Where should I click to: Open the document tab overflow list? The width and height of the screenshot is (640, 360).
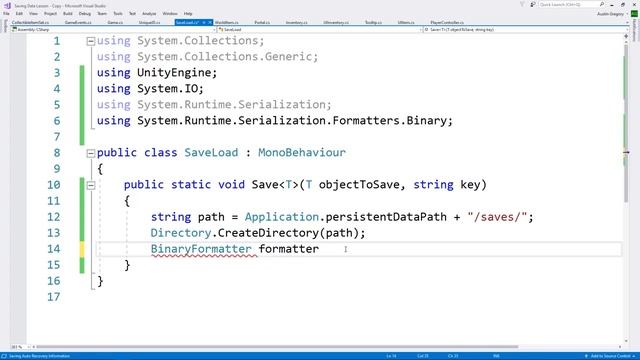pos(627,23)
